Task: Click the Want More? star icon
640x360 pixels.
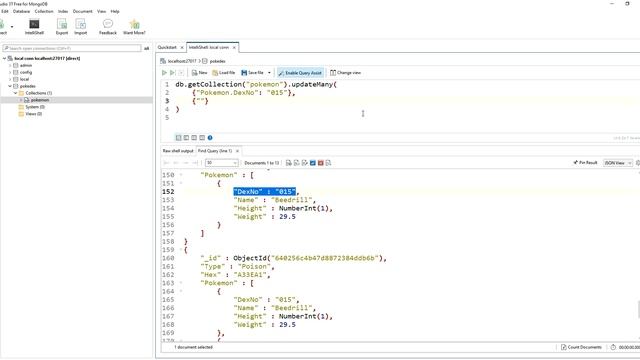Action: pyautogui.click(x=134, y=24)
